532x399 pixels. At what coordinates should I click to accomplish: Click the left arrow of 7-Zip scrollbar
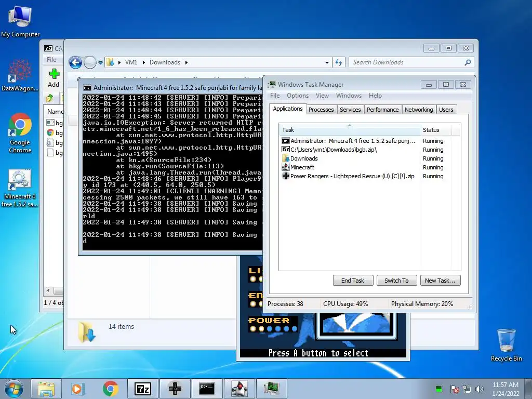48,291
